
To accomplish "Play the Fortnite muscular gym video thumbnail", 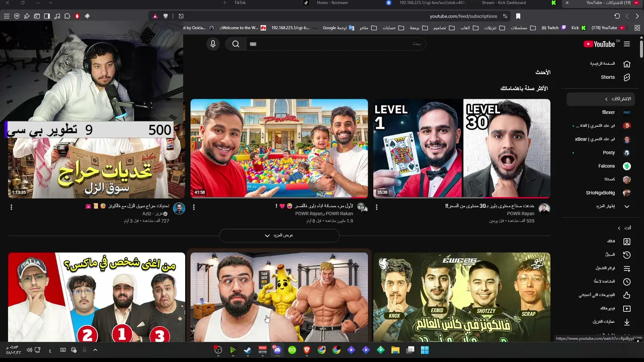I will [x=279, y=297].
